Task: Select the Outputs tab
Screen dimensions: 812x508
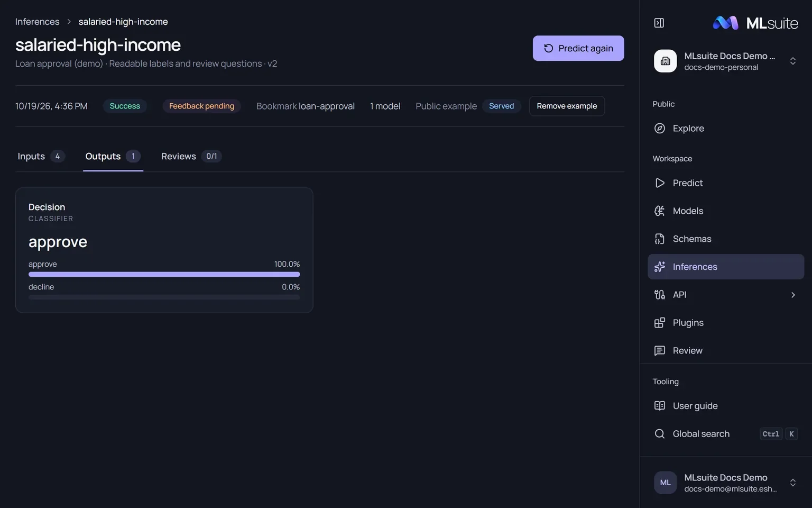Action: [113, 156]
